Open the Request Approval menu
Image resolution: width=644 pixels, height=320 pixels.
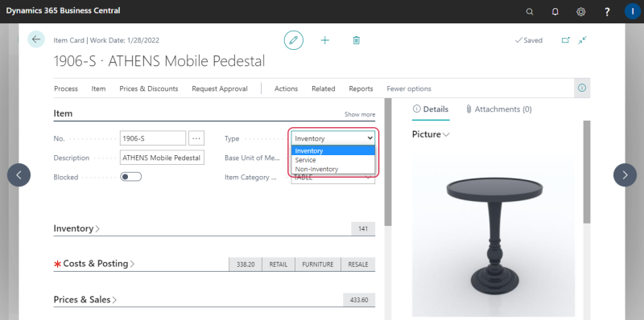pos(220,88)
